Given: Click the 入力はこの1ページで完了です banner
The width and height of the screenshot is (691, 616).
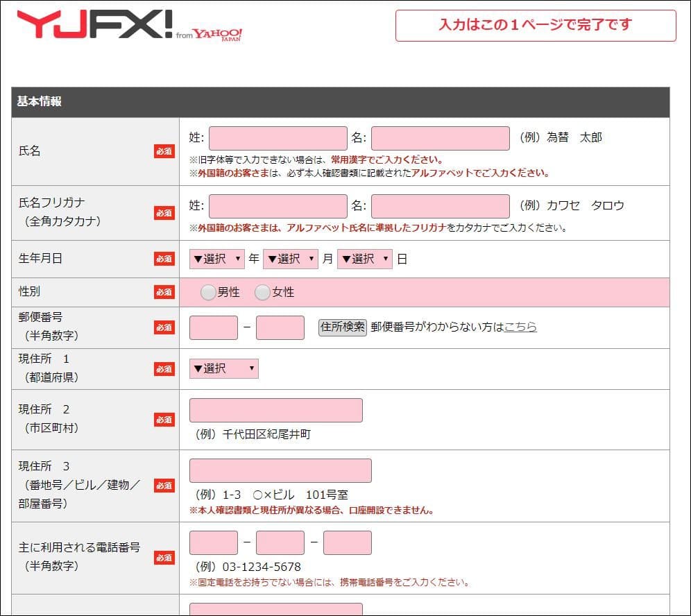Looking at the screenshot, I should coord(536,26).
